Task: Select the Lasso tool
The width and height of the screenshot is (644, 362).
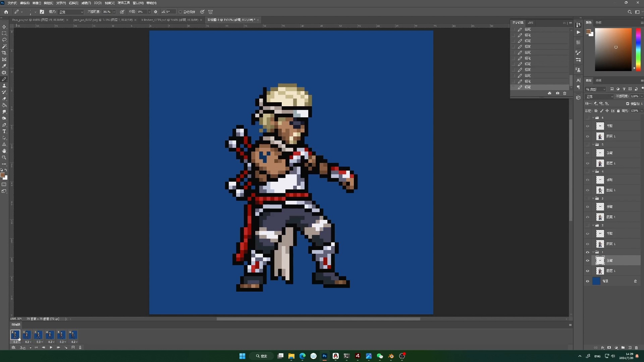Action: click(4, 40)
